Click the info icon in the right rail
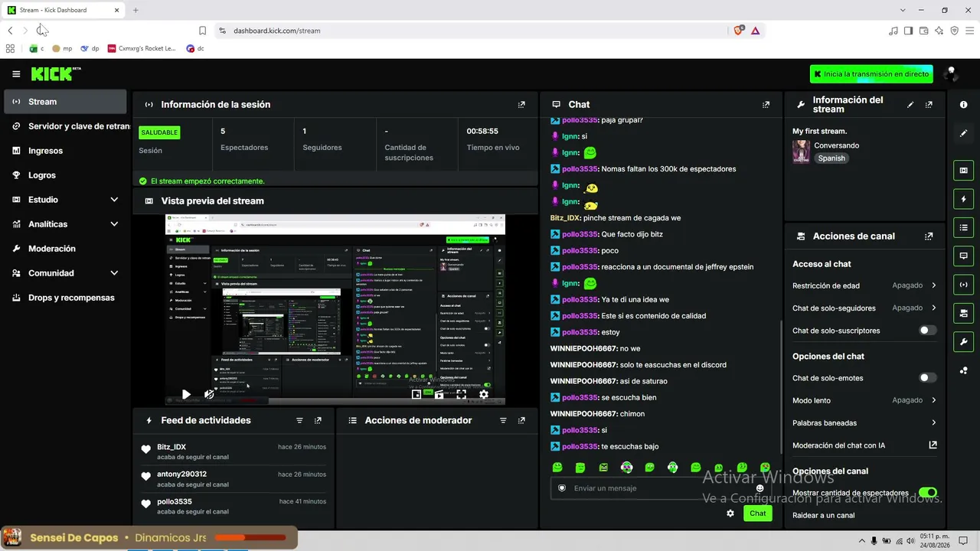Viewport: 980px width, 551px height. click(x=963, y=104)
